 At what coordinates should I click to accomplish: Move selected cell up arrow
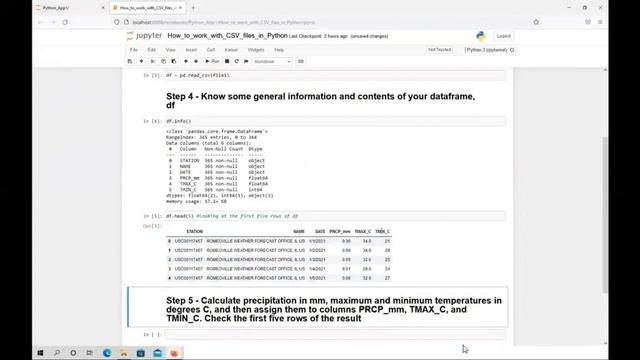pyautogui.click(x=186, y=61)
